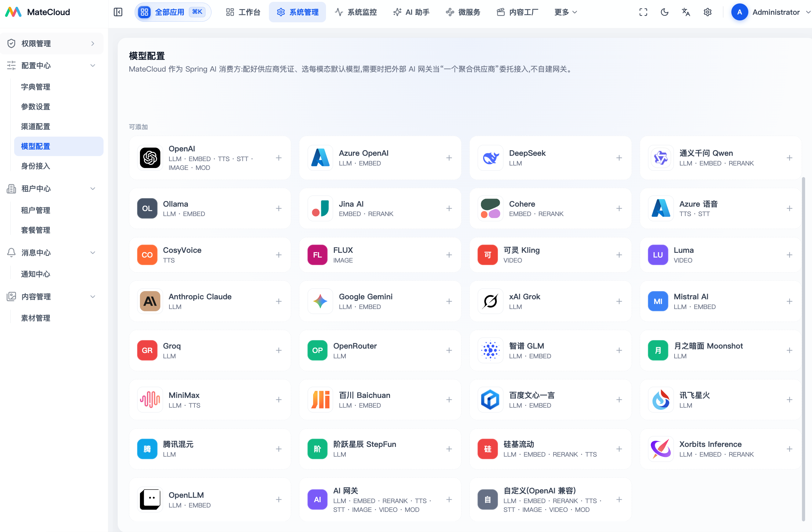
Task: Collapse the 消息中心 sidebar group
Action: click(x=52, y=252)
